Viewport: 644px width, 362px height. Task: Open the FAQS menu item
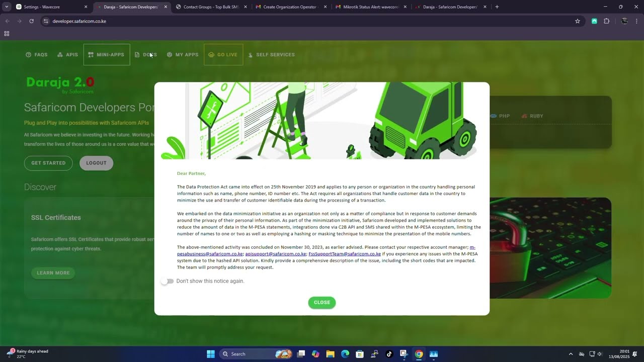37,55
